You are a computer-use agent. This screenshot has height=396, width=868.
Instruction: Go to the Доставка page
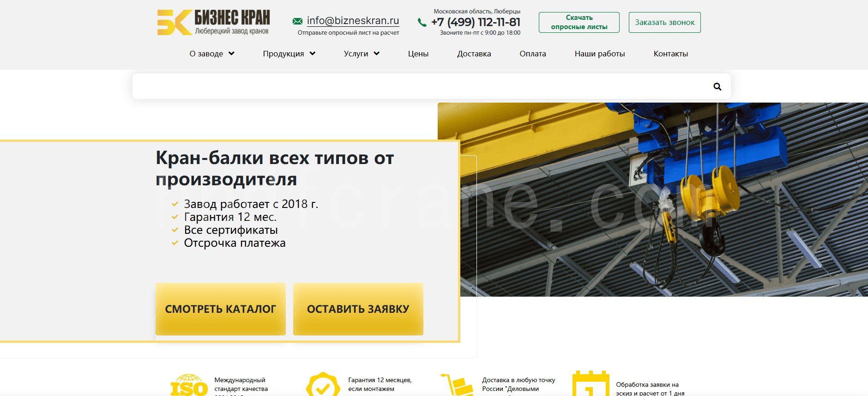tap(474, 54)
